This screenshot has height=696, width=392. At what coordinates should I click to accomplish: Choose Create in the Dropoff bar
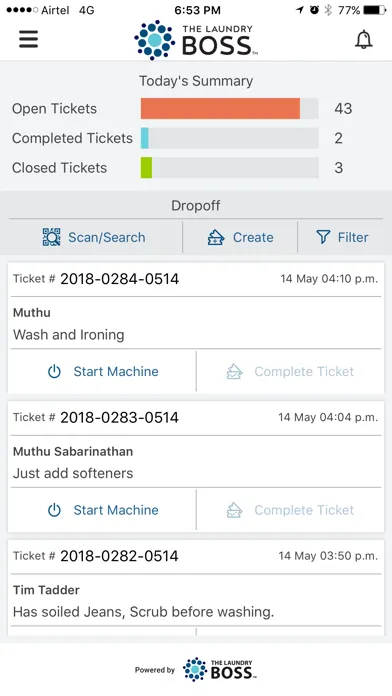[240, 237]
